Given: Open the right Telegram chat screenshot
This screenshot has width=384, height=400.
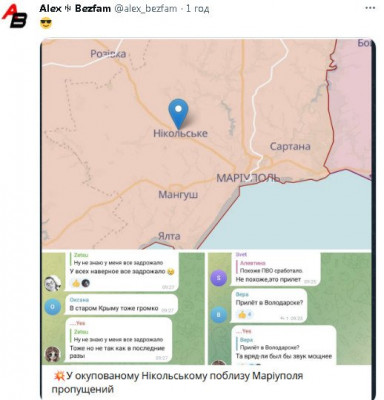Looking at the screenshot, I should 290,308.
